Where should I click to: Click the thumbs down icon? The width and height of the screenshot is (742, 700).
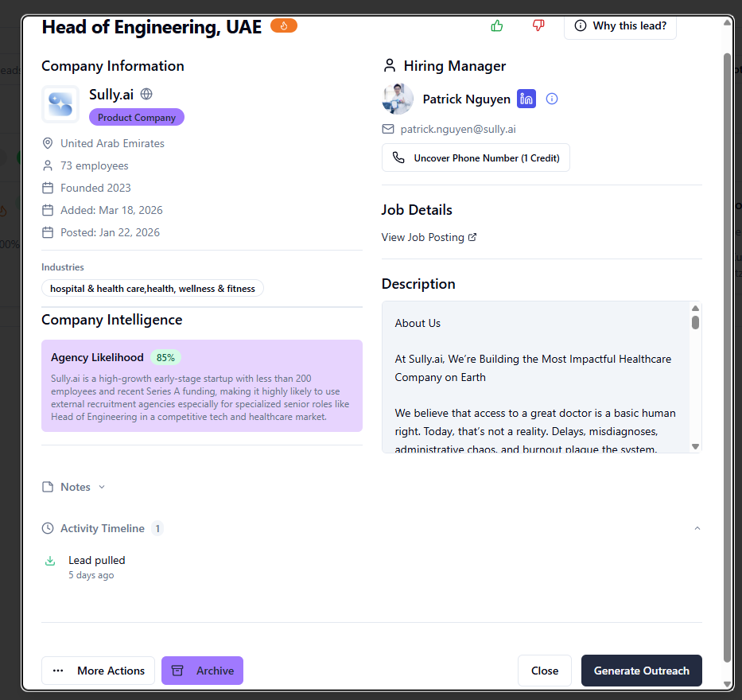538,25
